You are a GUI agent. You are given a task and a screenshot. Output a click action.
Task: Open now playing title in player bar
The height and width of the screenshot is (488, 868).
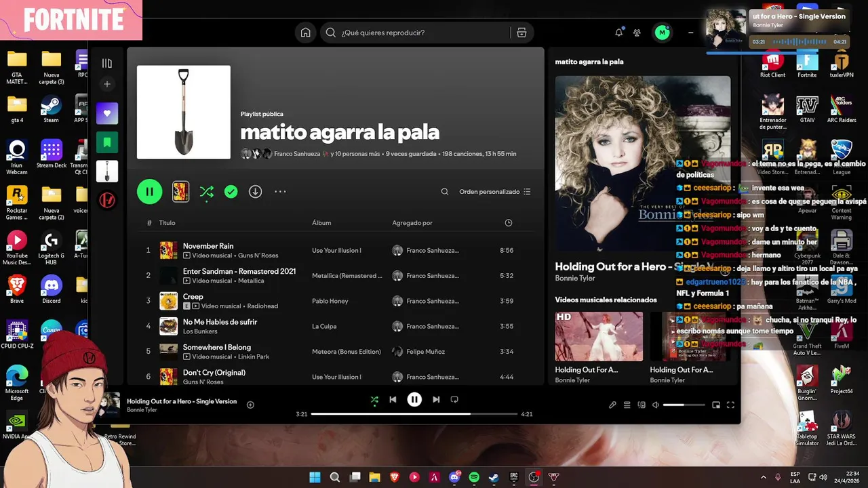tap(182, 401)
